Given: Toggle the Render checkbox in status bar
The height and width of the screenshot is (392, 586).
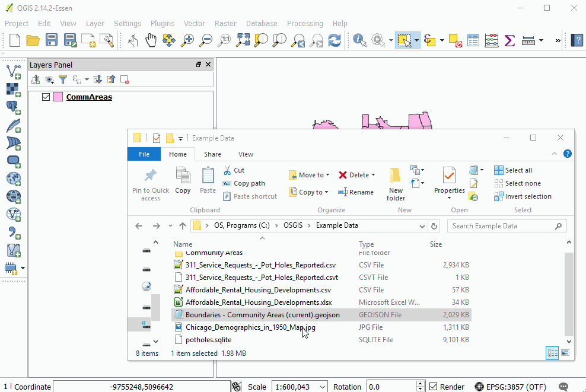Looking at the screenshot, I should pos(433,387).
